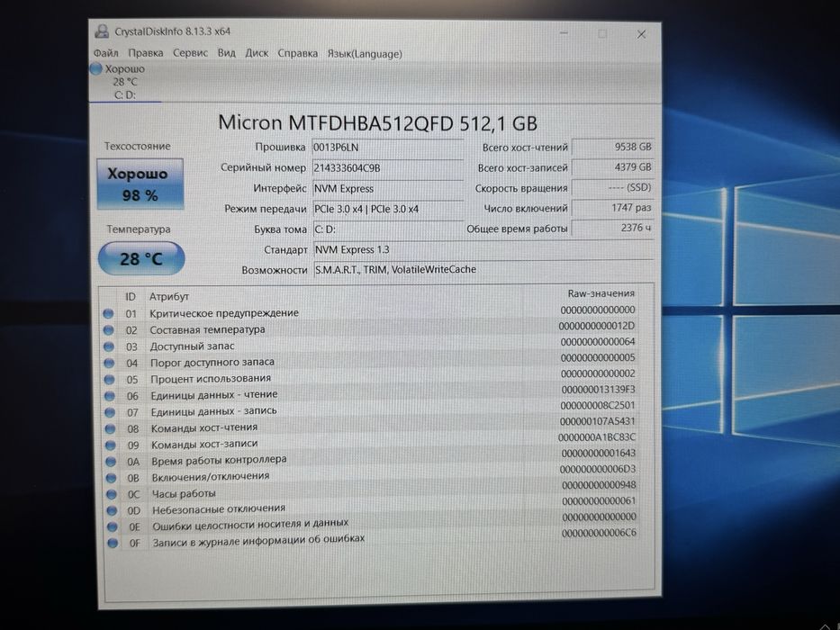Screen dimensions: 840x630
Task: Click status icon of row 0A Время работы контроллера
Action: pos(111,461)
